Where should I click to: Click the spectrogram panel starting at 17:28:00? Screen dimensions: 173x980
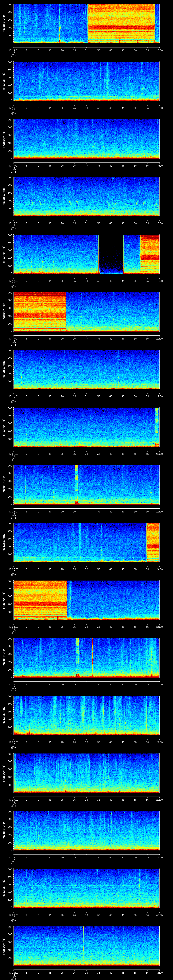[87, 831]
